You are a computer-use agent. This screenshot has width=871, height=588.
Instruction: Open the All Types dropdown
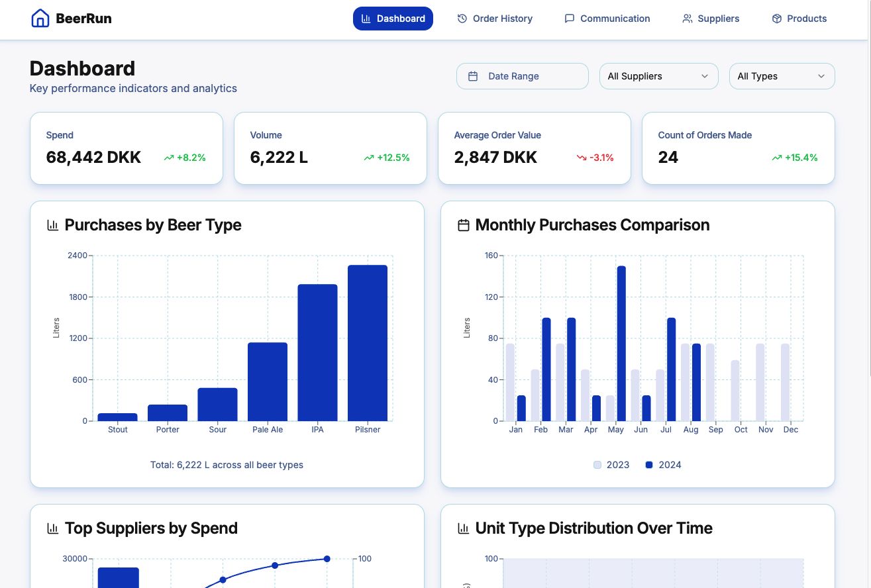782,76
